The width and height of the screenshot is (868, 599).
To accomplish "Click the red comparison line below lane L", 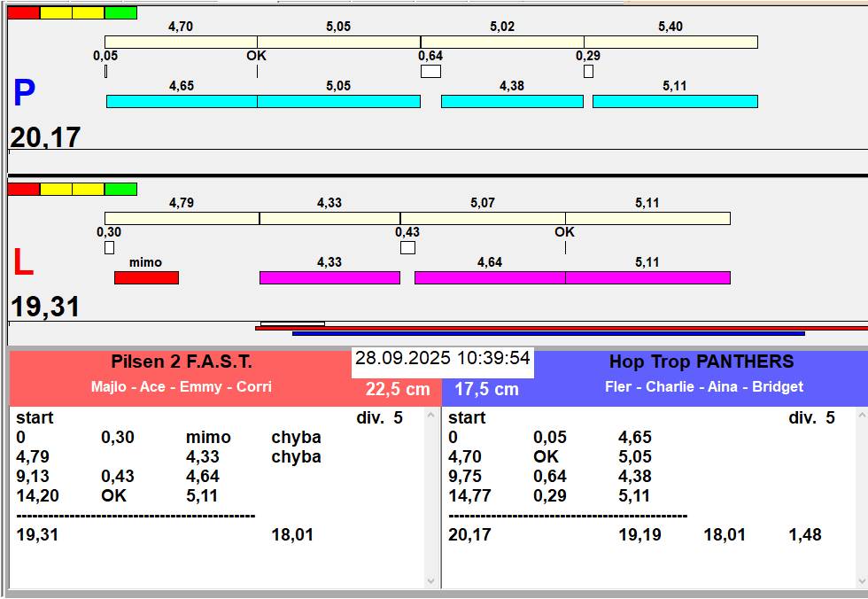I will tap(562, 328).
